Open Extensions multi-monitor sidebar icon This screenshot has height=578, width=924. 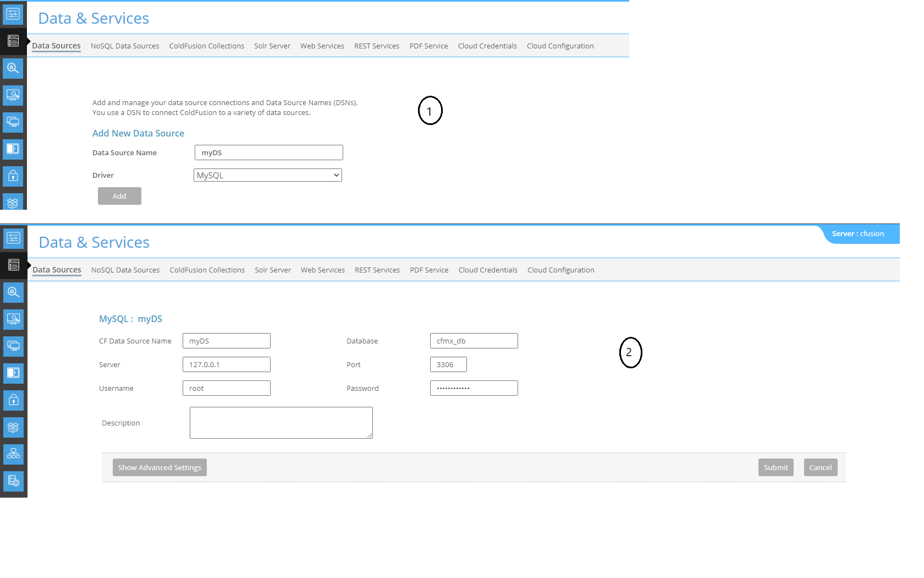click(13, 346)
